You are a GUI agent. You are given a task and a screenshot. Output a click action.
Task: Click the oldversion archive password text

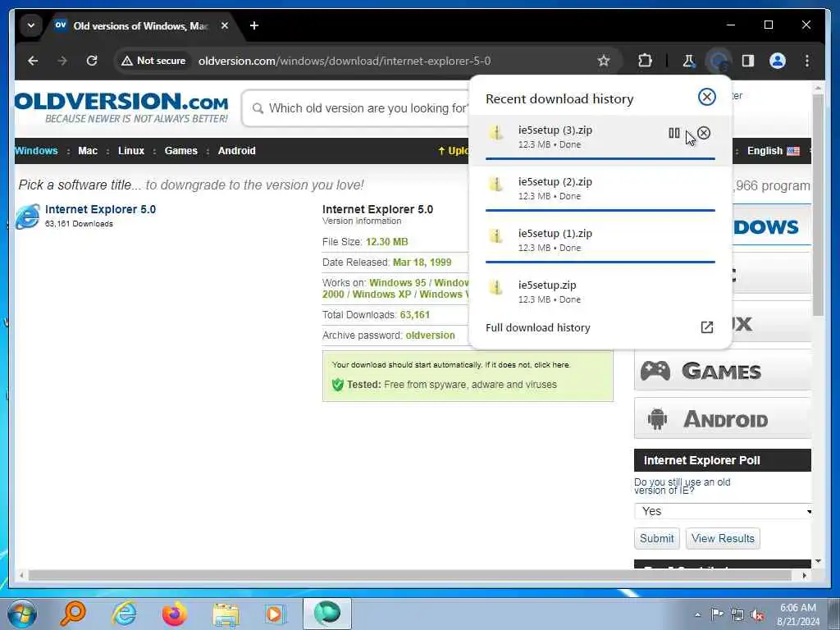(x=430, y=335)
